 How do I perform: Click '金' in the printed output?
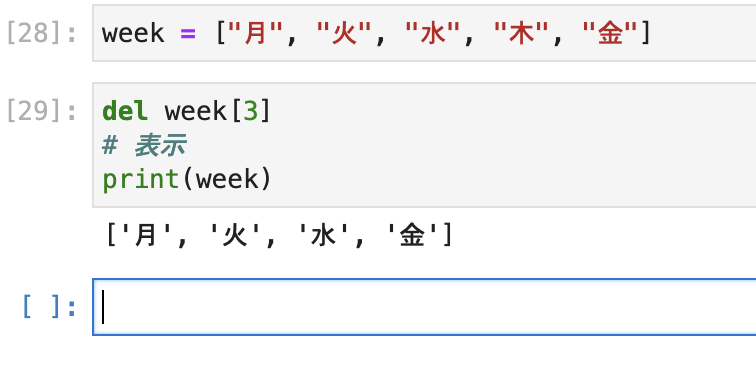point(412,236)
